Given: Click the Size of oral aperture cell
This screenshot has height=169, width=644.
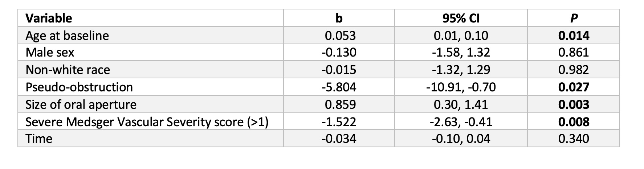Looking at the screenshot, I should point(81,104).
